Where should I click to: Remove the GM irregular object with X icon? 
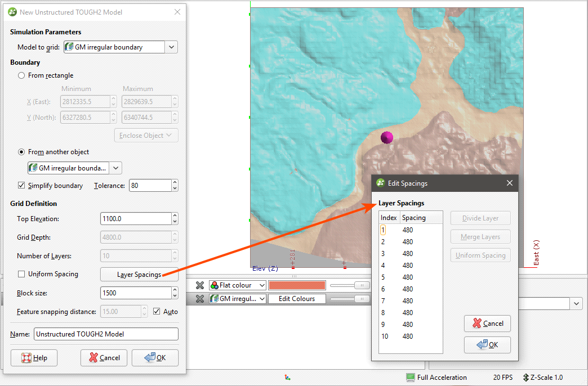199,299
